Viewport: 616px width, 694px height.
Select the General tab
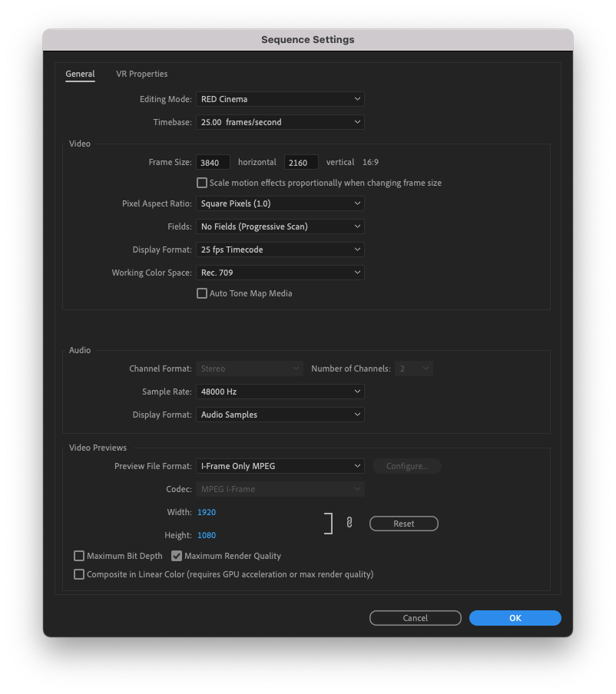[80, 74]
